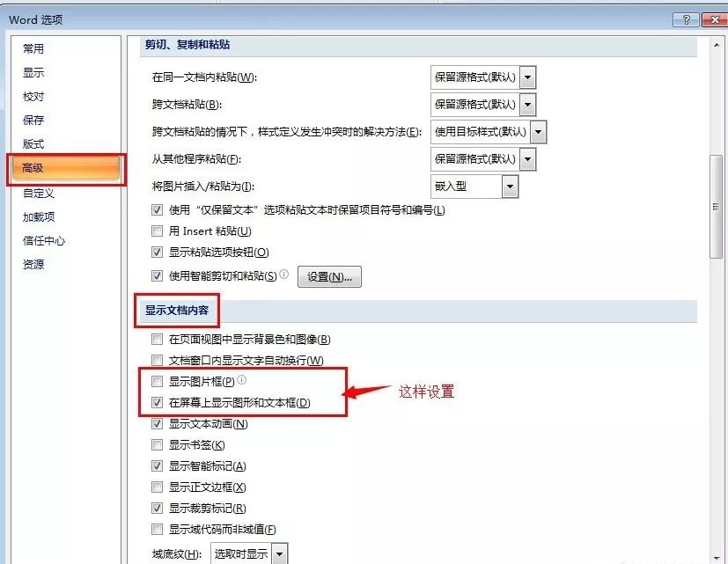Click the 设置(N)... button
The image size is (728, 564).
[329, 277]
